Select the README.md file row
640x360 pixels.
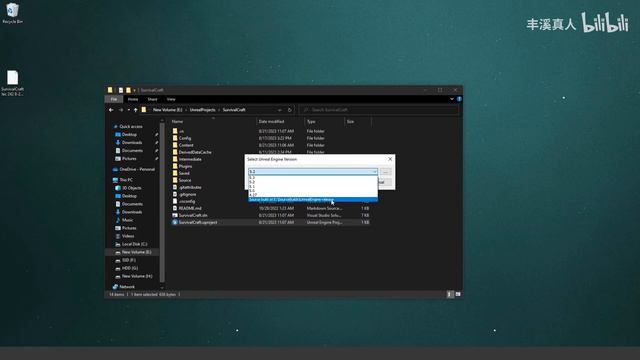[271, 208]
